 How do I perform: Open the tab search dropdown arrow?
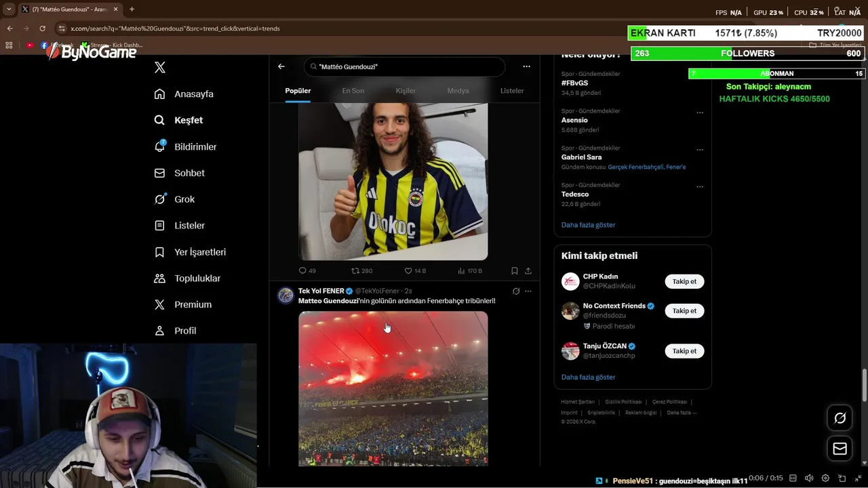8,9
